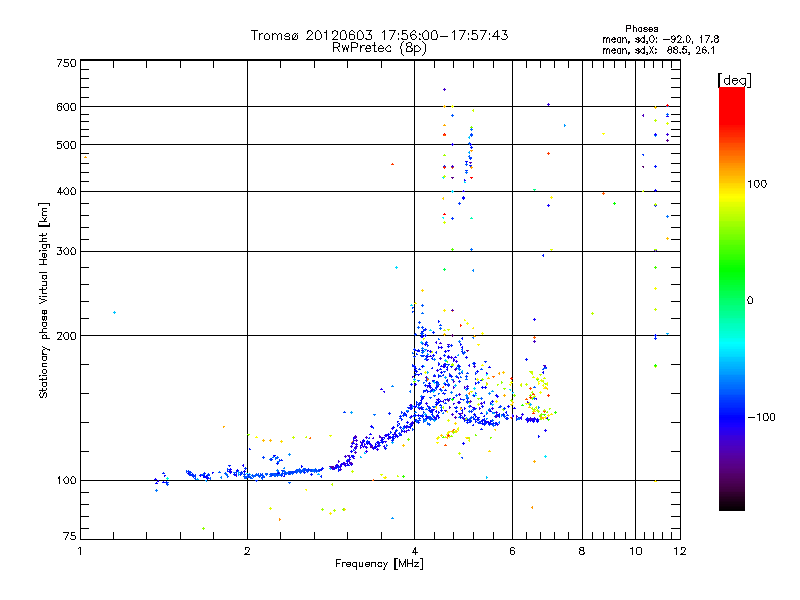
Task: Click the y-axis label '600'
Action: click(x=67, y=107)
